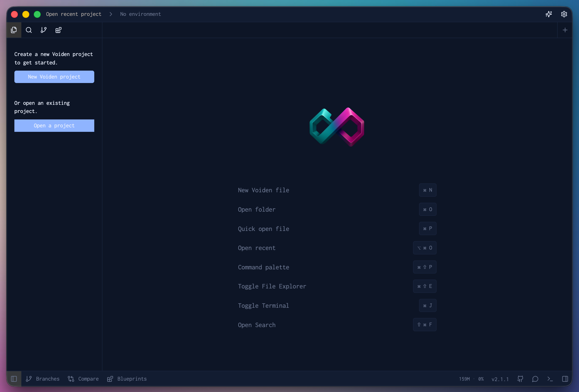The height and width of the screenshot is (392, 579).
Task: Open the GitHub icon in status bar
Action: pos(520,379)
